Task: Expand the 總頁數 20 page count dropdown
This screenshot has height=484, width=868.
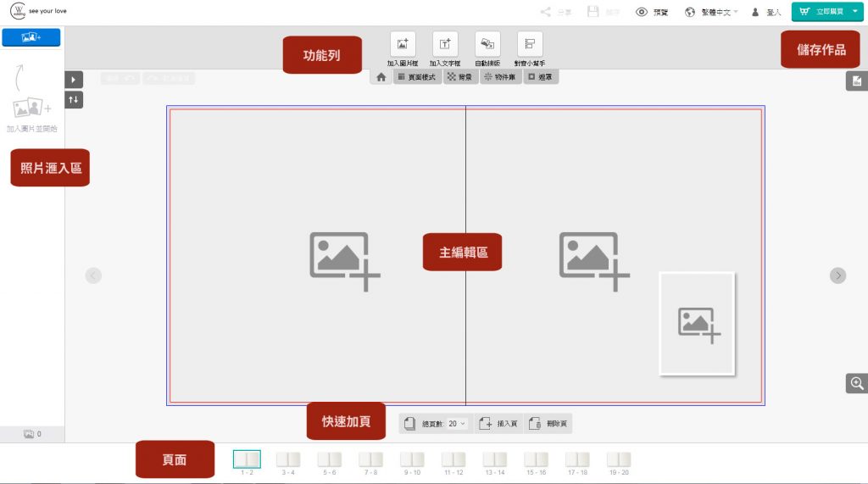Action: click(463, 423)
